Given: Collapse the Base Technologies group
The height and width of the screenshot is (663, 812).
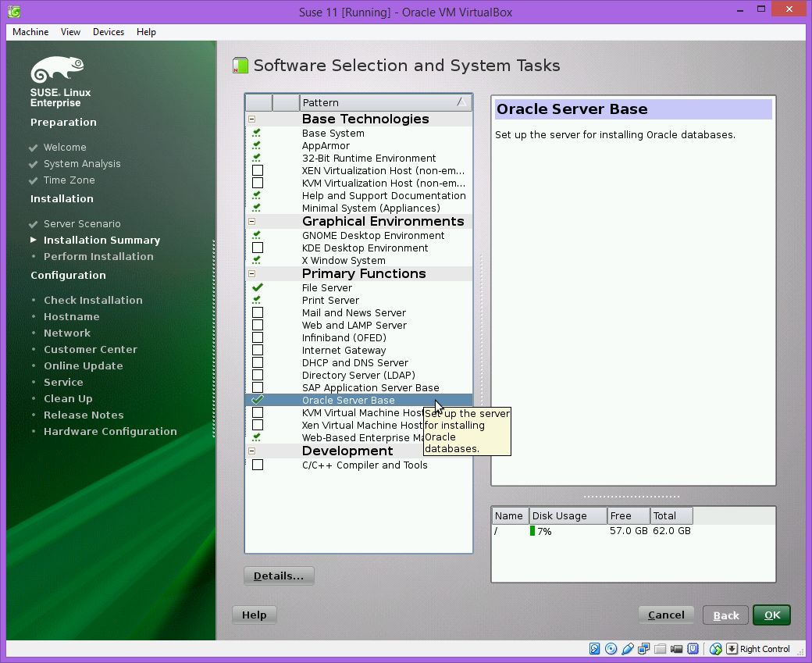Looking at the screenshot, I should 251,119.
